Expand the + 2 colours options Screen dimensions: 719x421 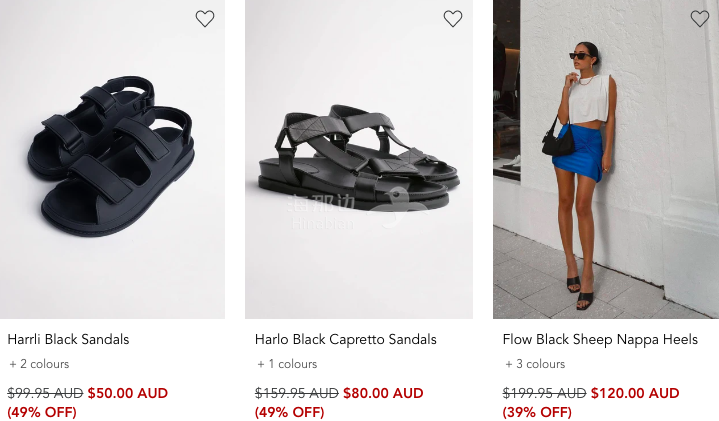click(39, 364)
